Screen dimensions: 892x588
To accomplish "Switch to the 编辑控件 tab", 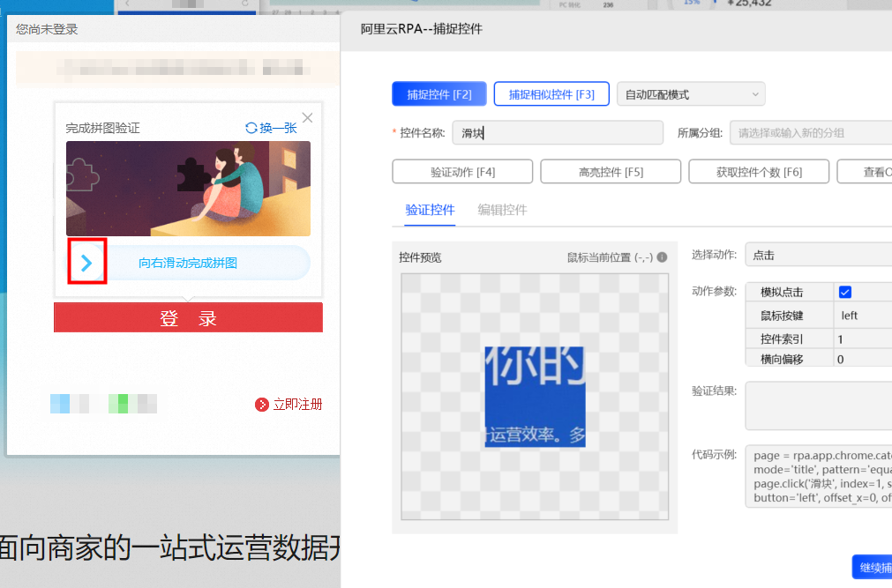I will (502, 210).
